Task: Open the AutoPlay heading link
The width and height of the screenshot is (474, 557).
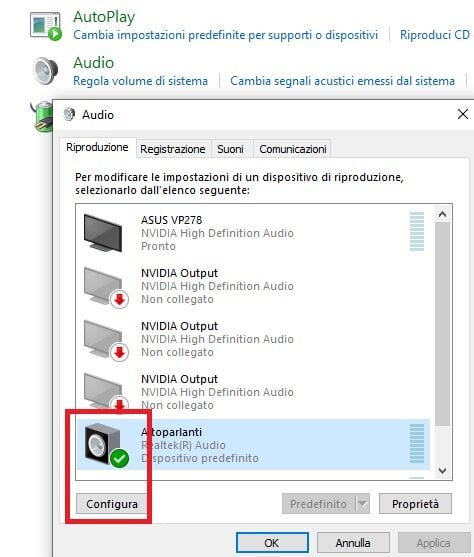Action: pos(104,17)
